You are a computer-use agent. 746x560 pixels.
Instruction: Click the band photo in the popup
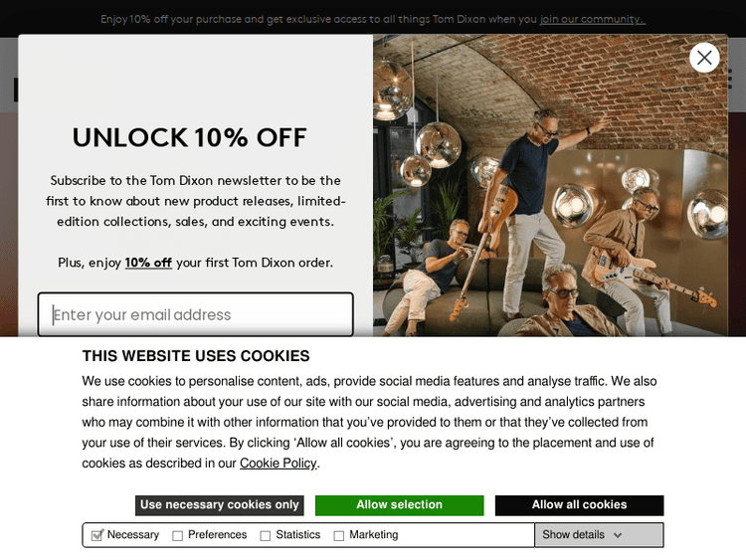pos(550,186)
